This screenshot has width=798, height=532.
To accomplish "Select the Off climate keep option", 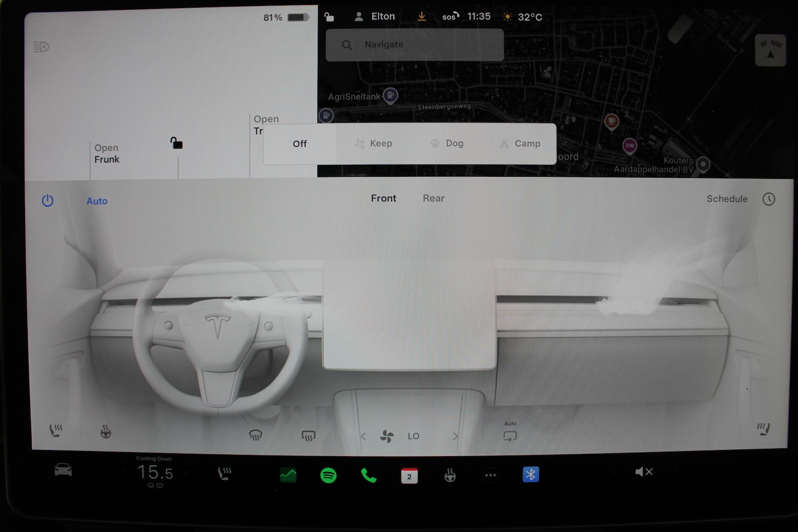I will tap(300, 144).
